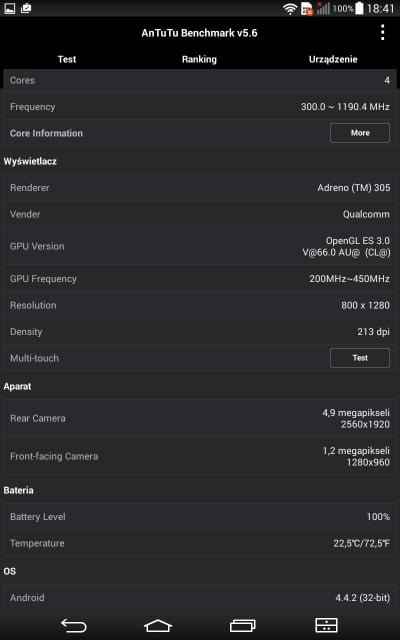
Task: Tap the GPU Version row
Action: coord(200,247)
